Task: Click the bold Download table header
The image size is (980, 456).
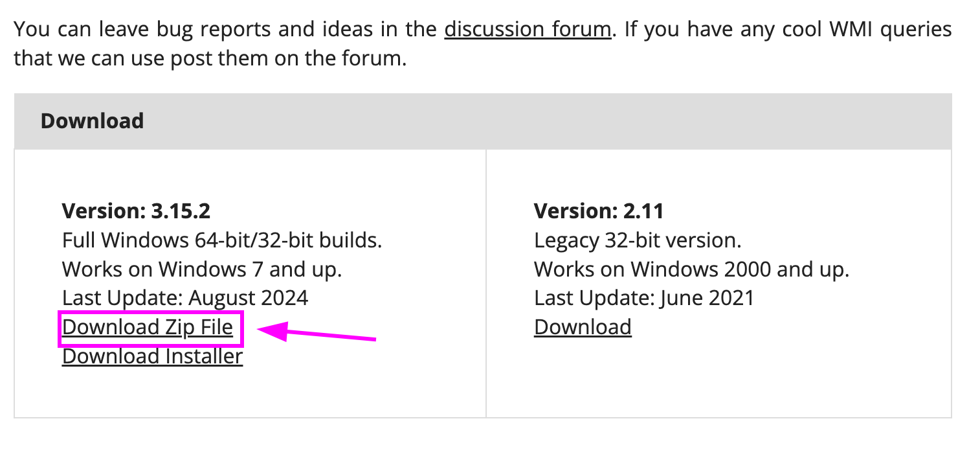Action: point(92,121)
